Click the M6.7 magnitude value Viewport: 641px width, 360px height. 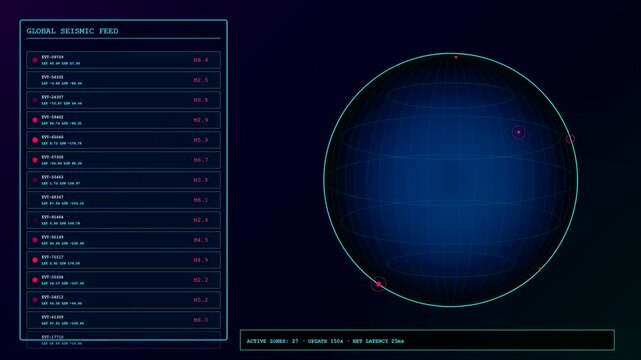201,160
